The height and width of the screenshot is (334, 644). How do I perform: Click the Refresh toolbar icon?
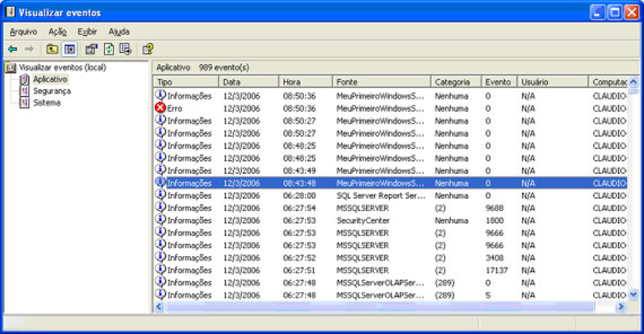[108, 49]
